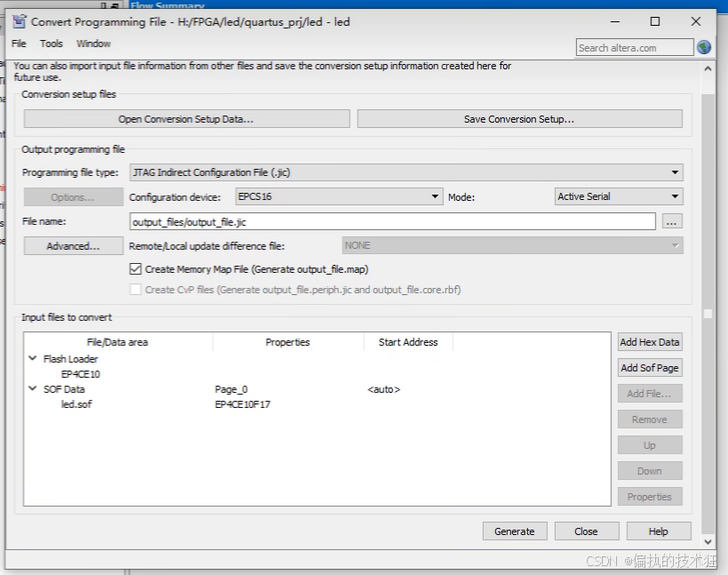Open the Tools menu

[x=51, y=44]
